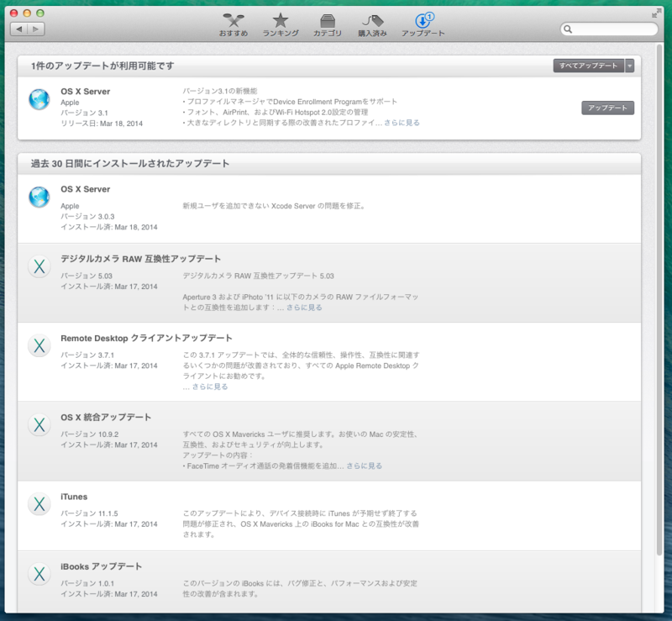Image resolution: width=672 pixels, height=621 pixels.
Task: Click the すべてアップデート button
Action: point(589,66)
